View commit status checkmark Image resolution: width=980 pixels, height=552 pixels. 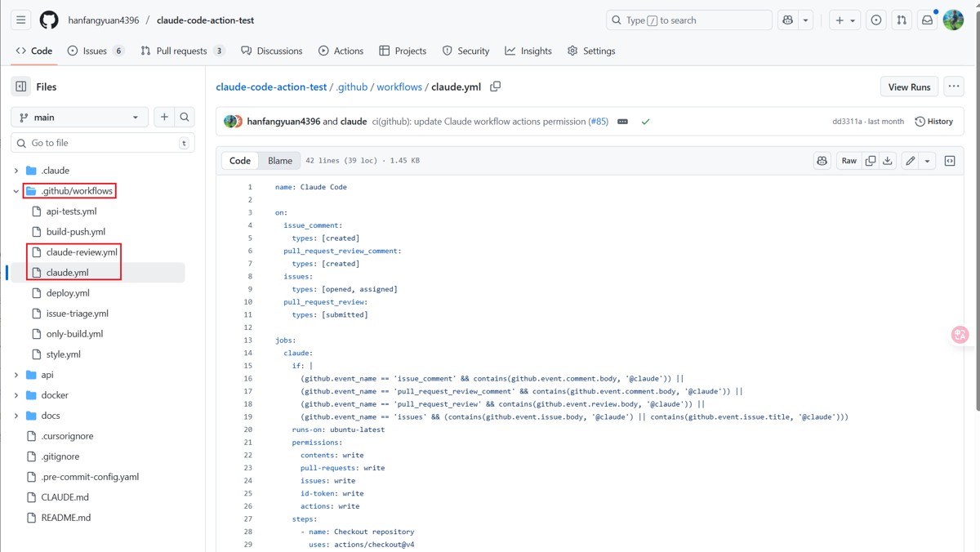[x=645, y=122]
